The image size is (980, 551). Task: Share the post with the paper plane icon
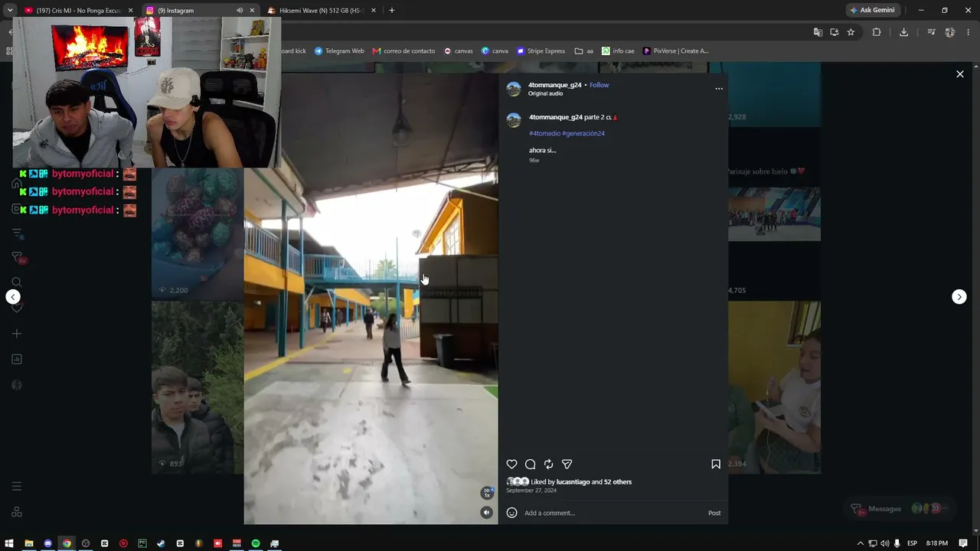(x=567, y=465)
